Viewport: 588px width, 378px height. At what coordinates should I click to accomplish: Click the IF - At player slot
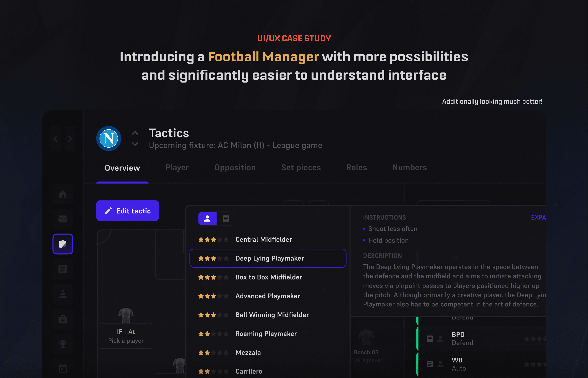point(126,336)
